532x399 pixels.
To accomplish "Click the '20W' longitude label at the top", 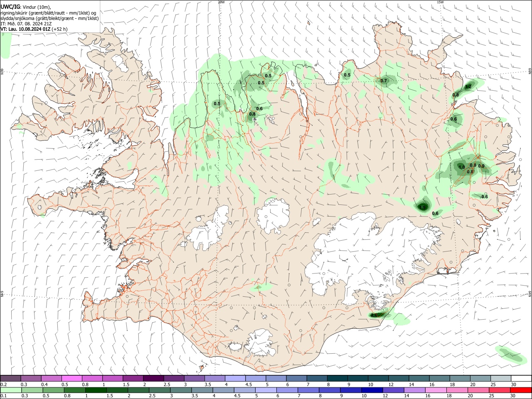I will pos(221,2).
